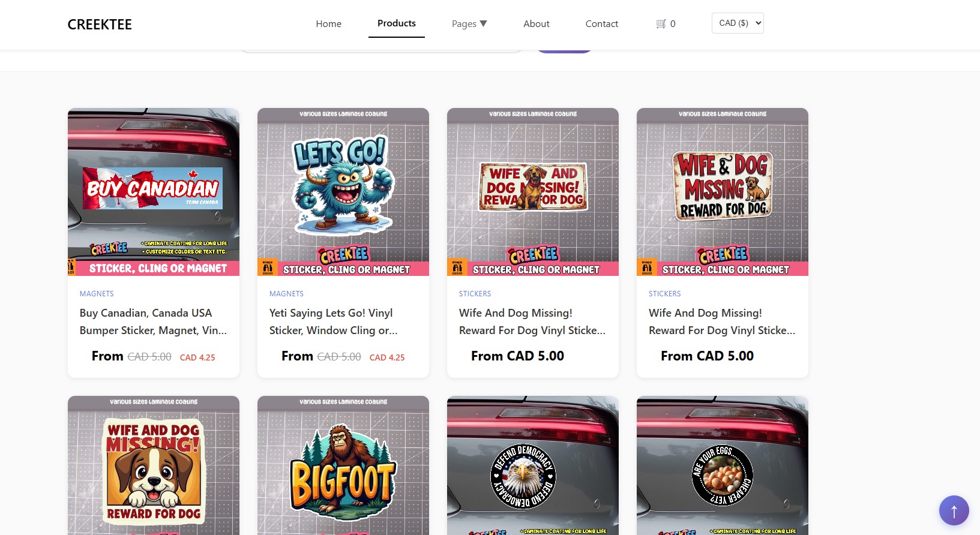This screenshot has width=980, height=535.
Task: Open the CAD ($) currency selector
Action: click(738, 23)
